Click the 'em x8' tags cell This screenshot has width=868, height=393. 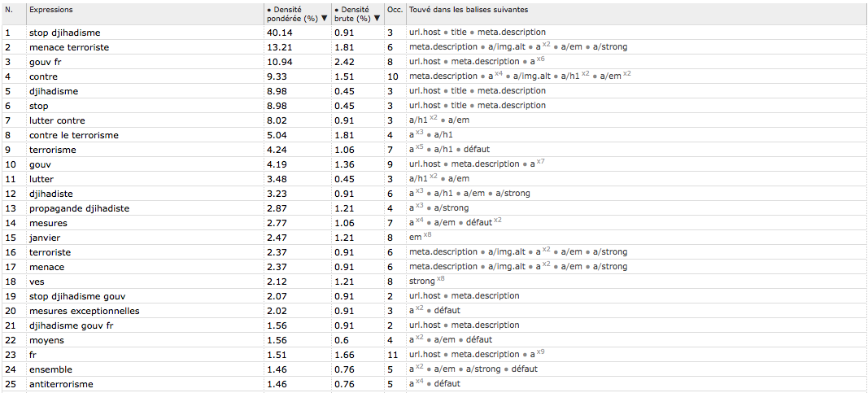[x=637, y=238]
